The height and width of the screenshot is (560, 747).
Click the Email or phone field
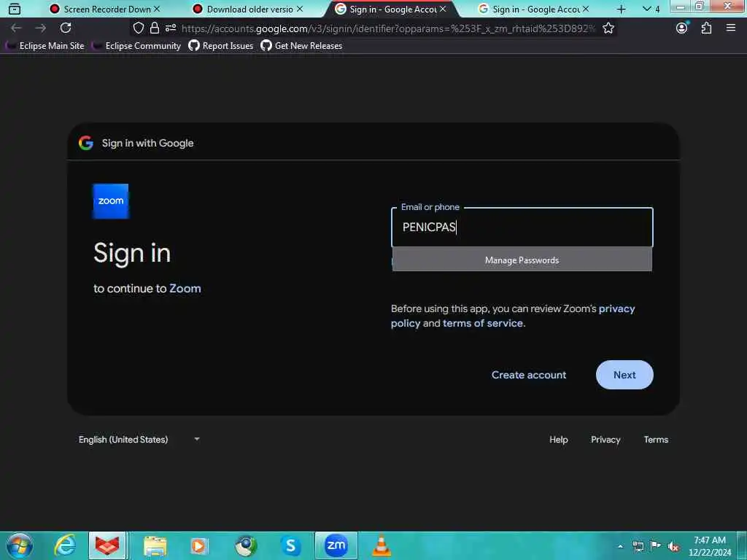[522, 227]
